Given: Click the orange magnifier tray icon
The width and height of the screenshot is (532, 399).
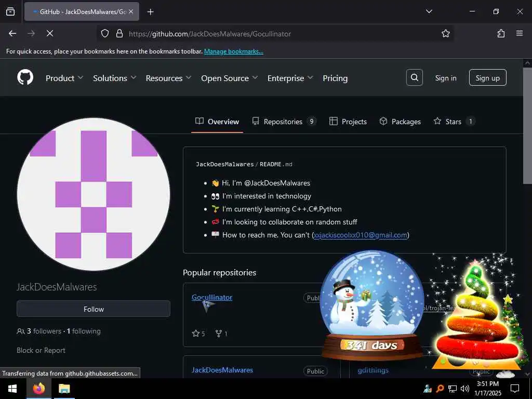Looking at the screenshot, I should click(440, 389).
